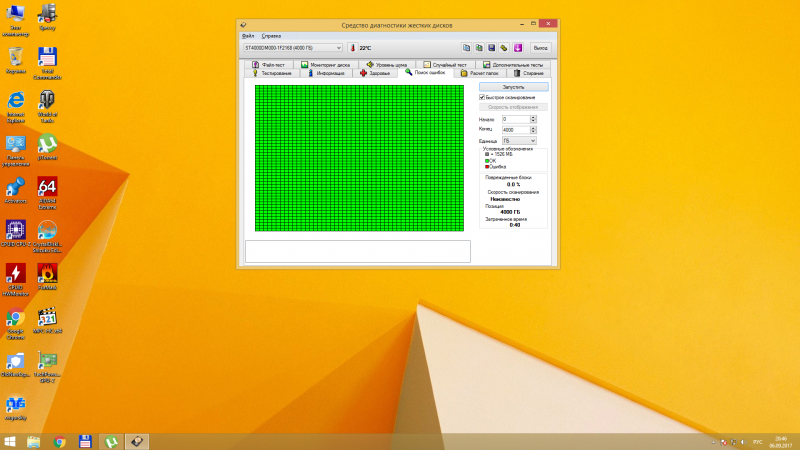Click the Скорость отображения button
Image resolution: width=800 pixels, height=450 pixels.
pos(513,107)
